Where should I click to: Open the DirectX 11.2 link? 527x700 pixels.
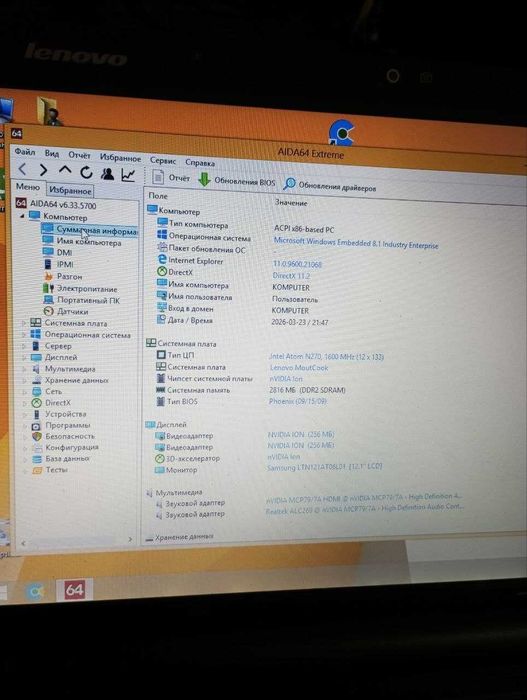(x=291, y=275)
